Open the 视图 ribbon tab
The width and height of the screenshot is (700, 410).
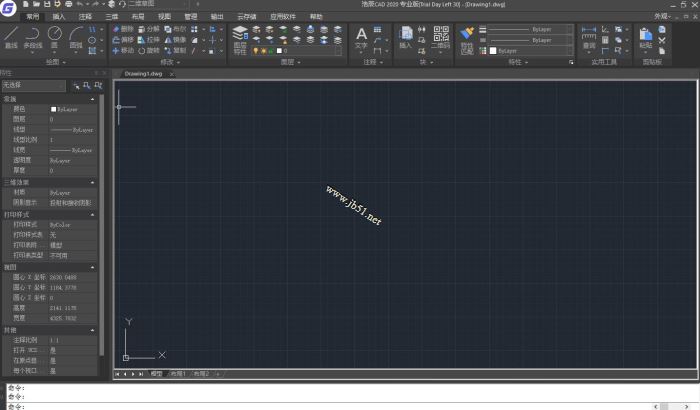(x=164, y=17)
